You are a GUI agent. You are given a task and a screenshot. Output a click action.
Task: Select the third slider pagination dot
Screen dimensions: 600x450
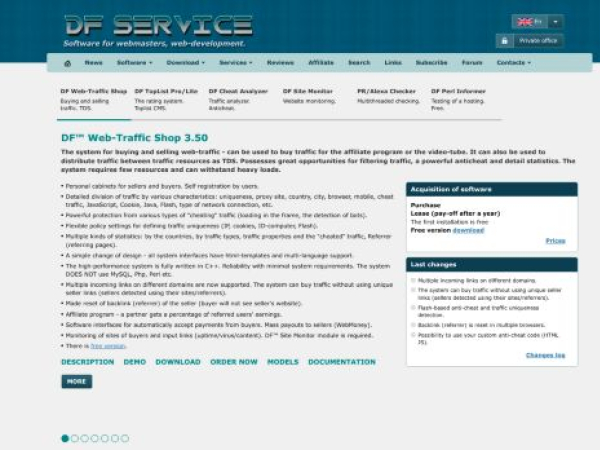pos(85,439)
